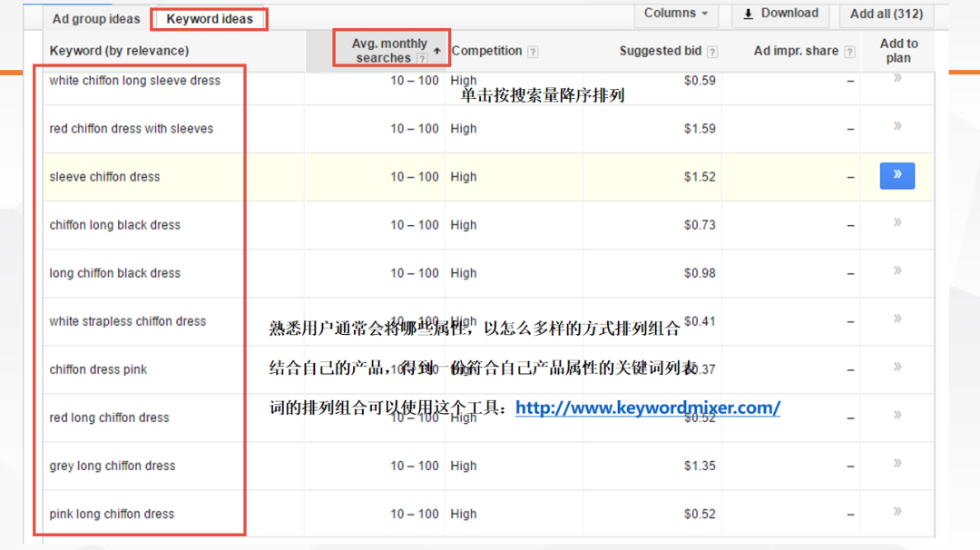Add red chiffon dress with sleeves to plan
The height and width of the screenshot is (550, 980).
pos(897,127)
